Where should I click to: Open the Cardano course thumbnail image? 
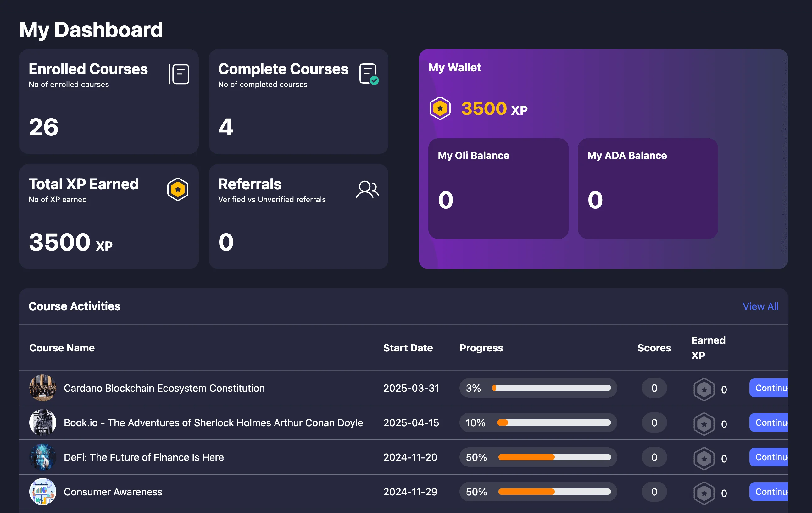coord(42,388)
